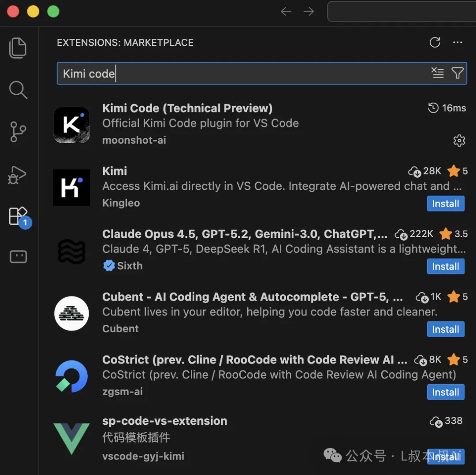Install the Sixth AI coding extension
Screen dimensions: 476x475
click(445, 267)
